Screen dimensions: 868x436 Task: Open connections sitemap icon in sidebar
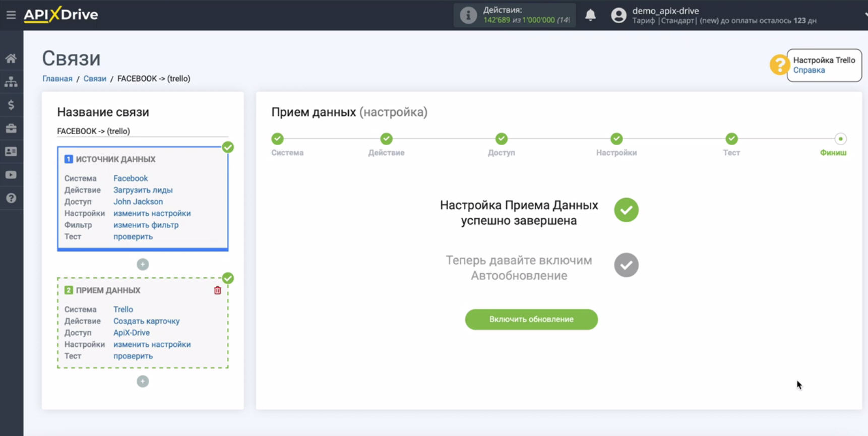(11, 82)
